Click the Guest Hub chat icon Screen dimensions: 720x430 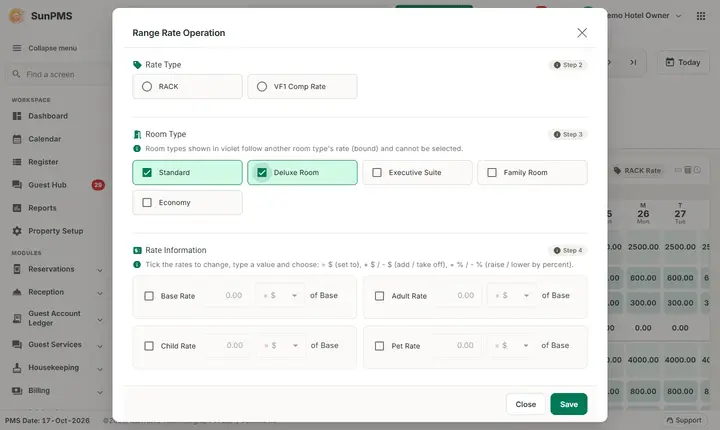point(17,185)
